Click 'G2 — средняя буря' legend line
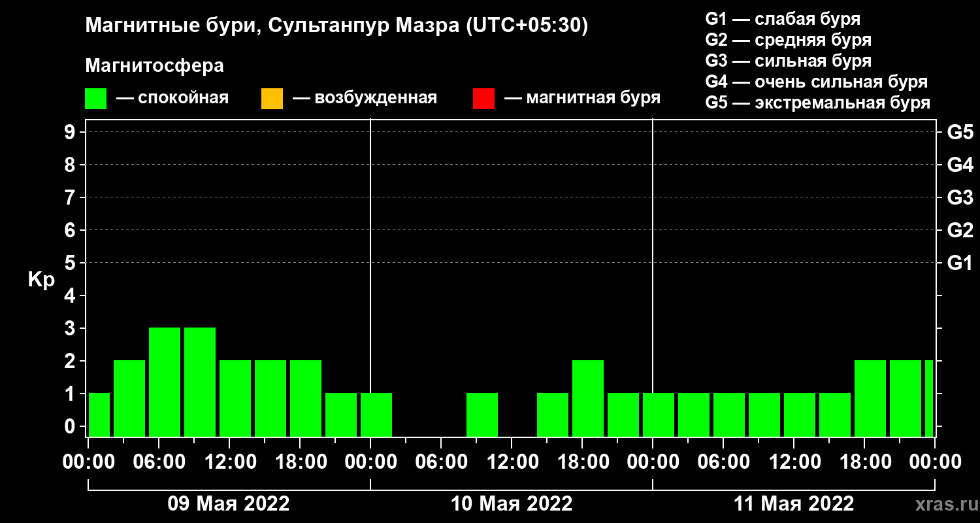This screenshot has height=523, width=980. point(789,40)
